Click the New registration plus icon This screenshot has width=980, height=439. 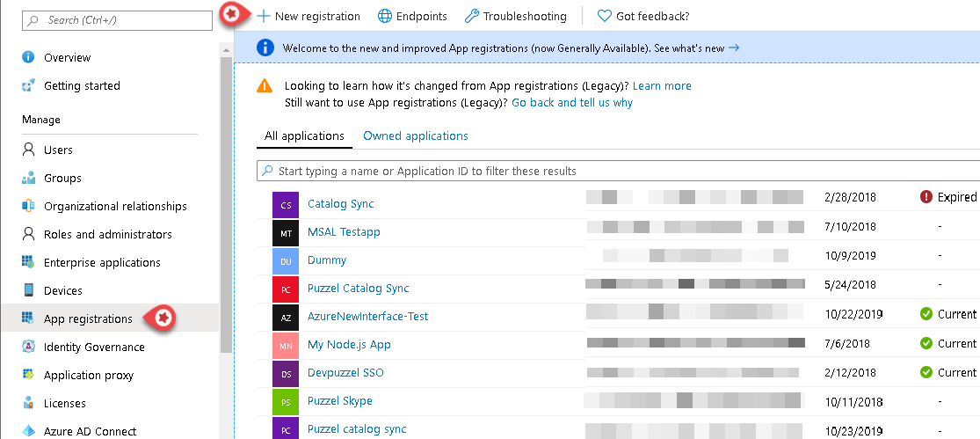click(263, 16)
